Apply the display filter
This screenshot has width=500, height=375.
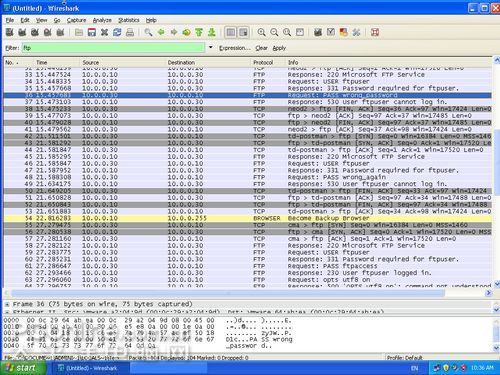coord(279,48)
